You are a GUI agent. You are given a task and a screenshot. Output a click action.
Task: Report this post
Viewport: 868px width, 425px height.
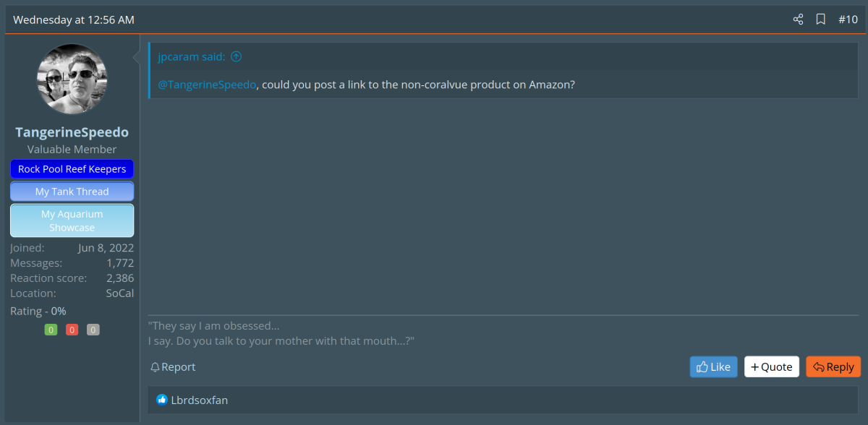click(x=173, y=367)
